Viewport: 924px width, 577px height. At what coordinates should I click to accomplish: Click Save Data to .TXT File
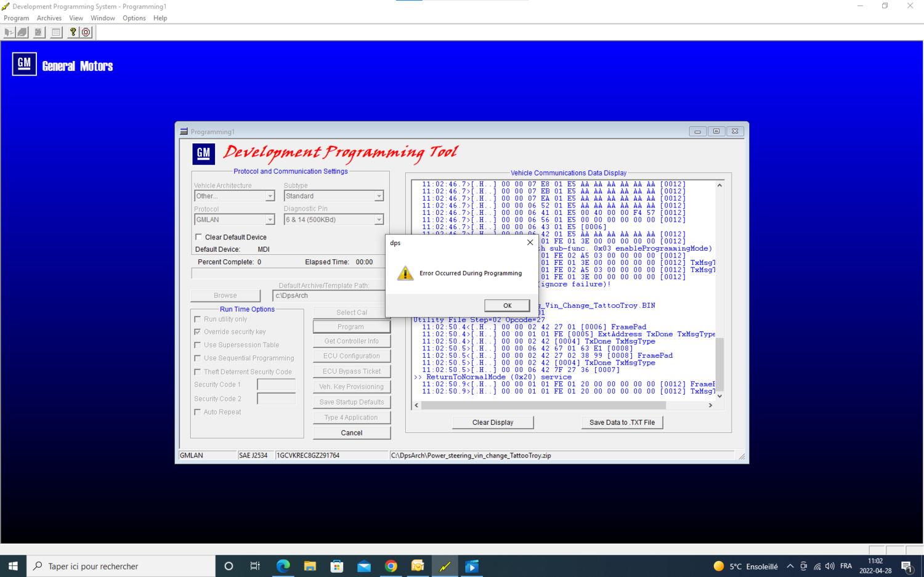[x=622, y=422]
